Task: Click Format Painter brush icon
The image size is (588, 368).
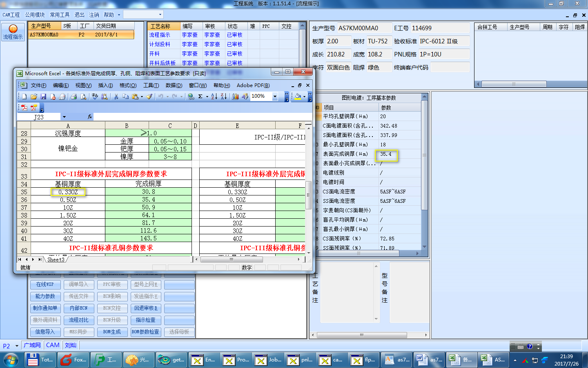Action: pos(149,96)
